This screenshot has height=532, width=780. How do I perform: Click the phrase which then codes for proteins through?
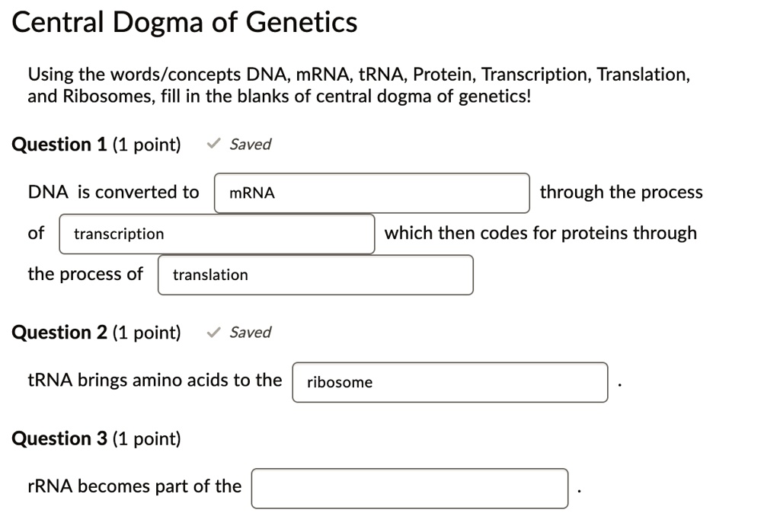click(x=540, y=233)
